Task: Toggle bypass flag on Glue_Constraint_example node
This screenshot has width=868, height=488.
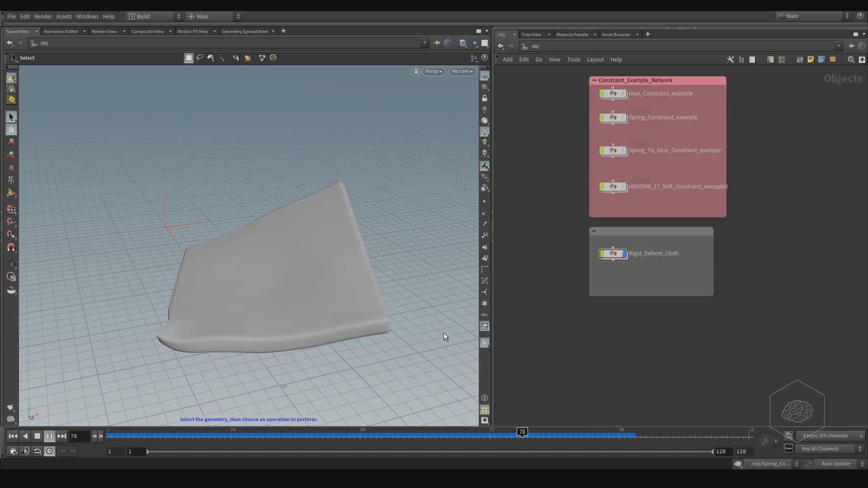Action: pos(602,94)
